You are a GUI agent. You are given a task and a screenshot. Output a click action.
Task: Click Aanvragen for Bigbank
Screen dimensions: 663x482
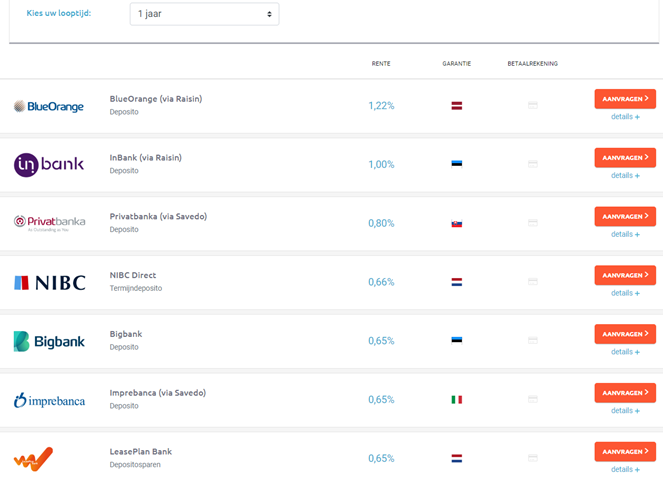pos(625,334)
